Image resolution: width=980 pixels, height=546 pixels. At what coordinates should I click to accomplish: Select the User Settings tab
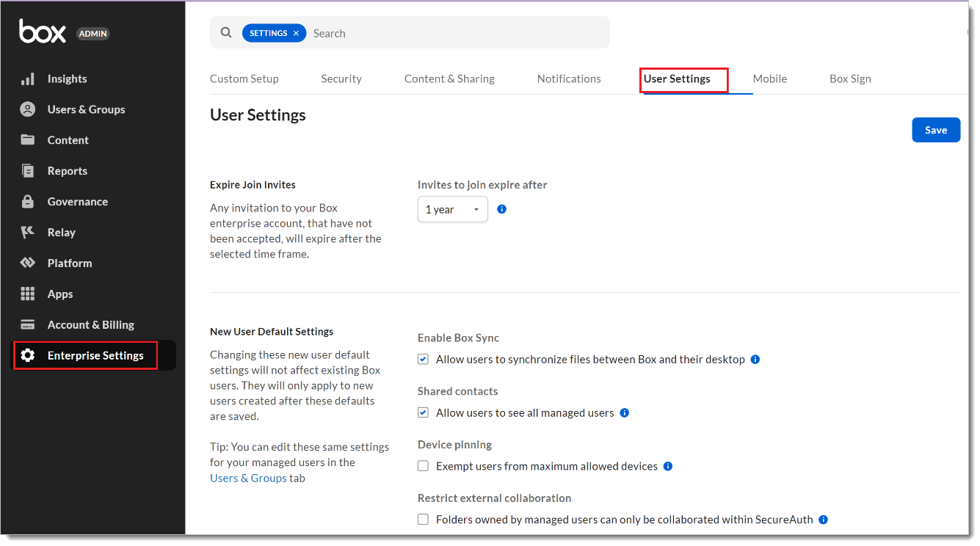pyautogui.click(x=677, y=79)
